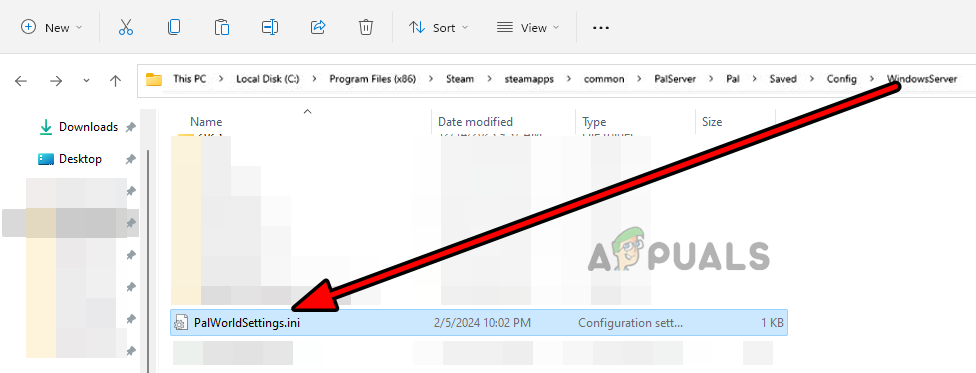Share the selected file icon
Image resolution: width=976 pixels, height=373 pixels.
[318, 27]
